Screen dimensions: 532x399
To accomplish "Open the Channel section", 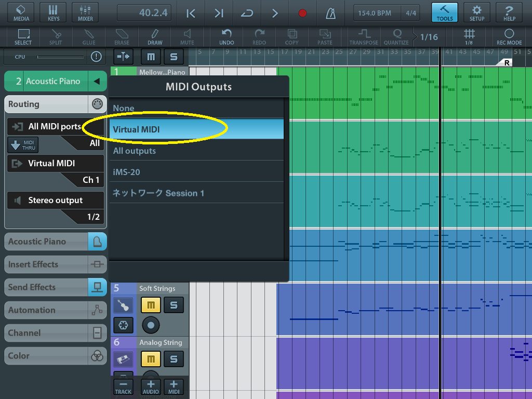I will click(55, 333).
